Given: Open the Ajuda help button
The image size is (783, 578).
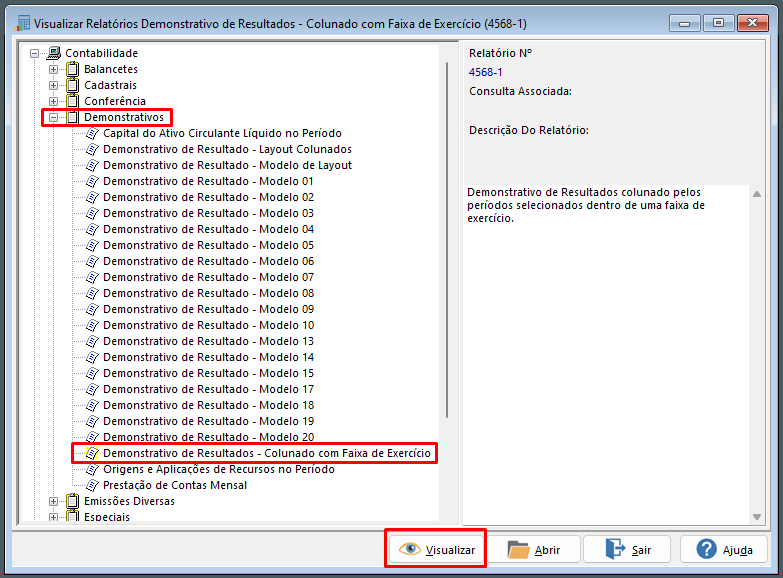Looking at the screenshot, I should click(724, 550).
